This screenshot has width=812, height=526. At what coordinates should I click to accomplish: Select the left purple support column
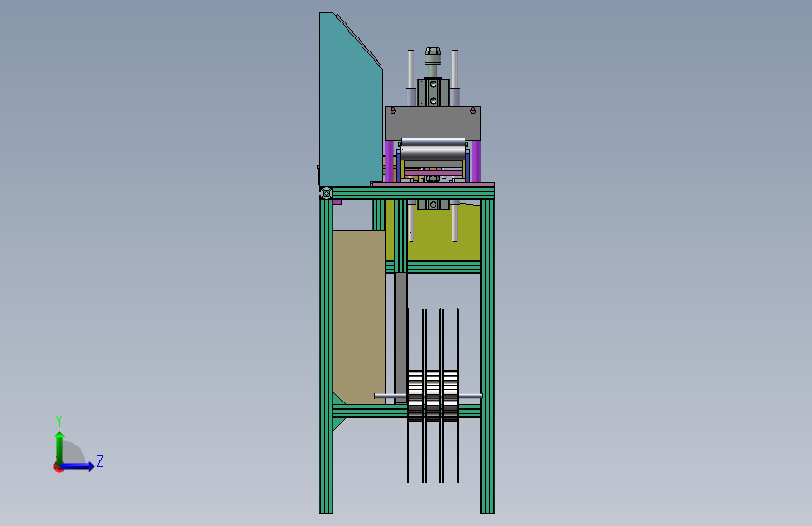click(x=389, y=161)
